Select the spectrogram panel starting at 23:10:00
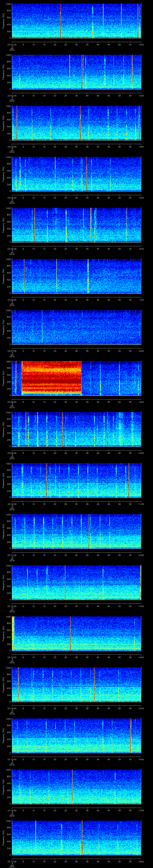Viewport: 153px width, 868px height. pos(76,480)
